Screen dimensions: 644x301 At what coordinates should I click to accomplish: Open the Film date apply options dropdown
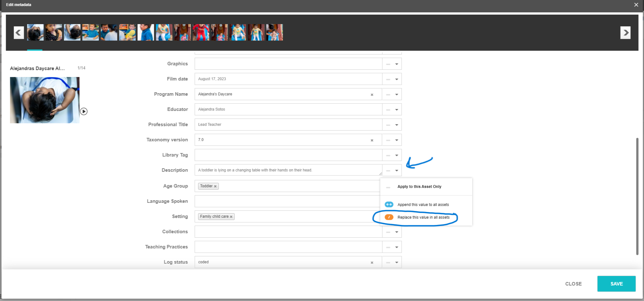click(397, 79)
